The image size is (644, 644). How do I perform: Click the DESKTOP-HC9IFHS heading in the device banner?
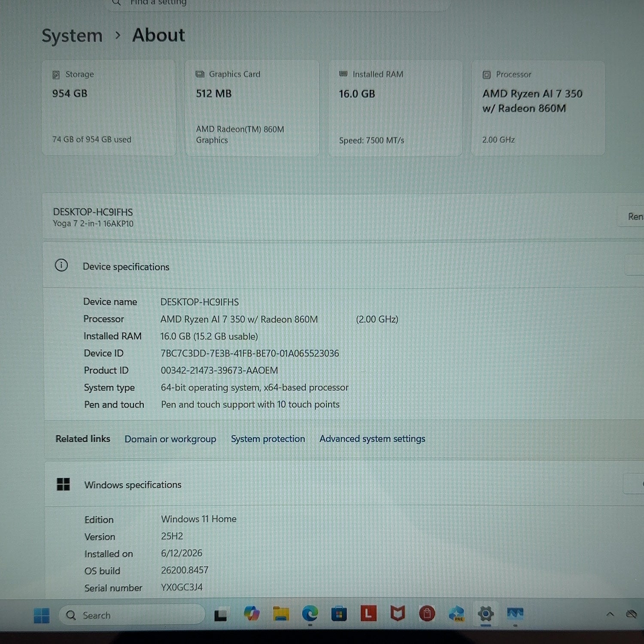(93, 212)
